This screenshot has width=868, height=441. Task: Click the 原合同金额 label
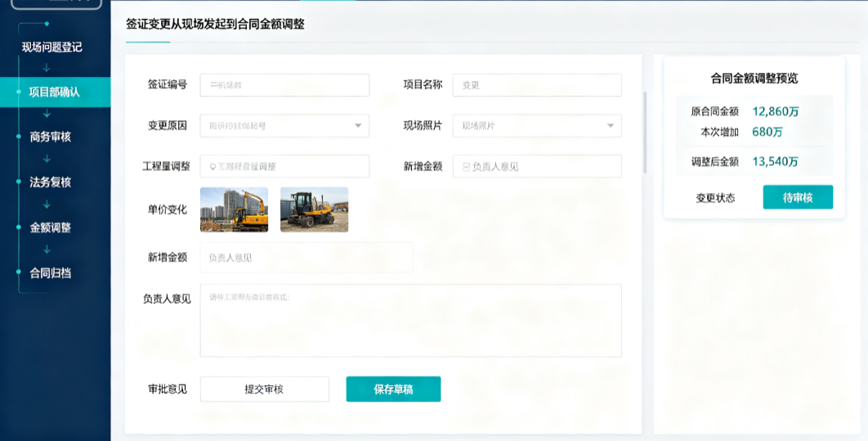pos(714,112)
